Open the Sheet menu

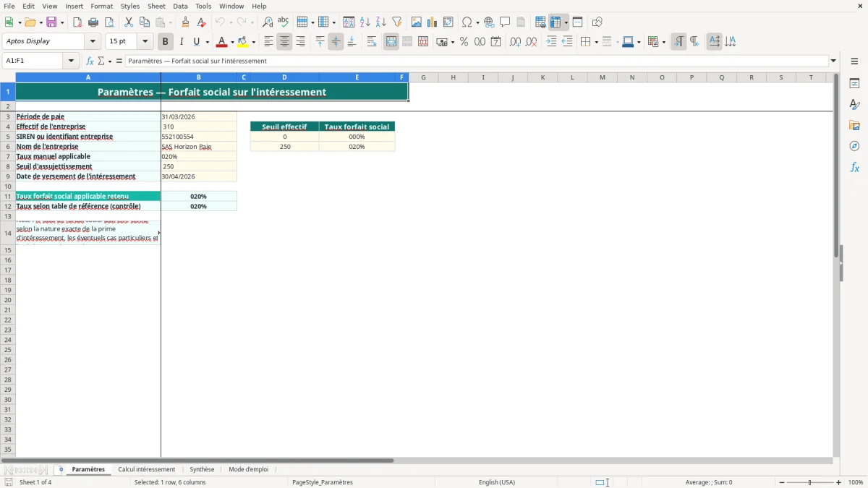pyautogui.click(x=156, y=6)
